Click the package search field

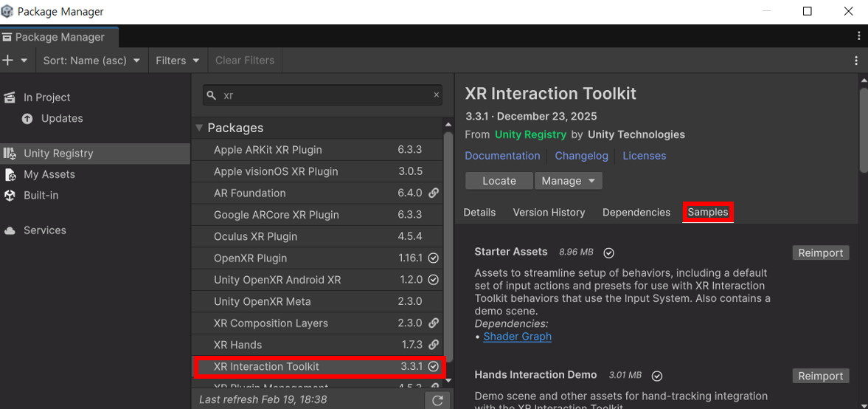pyautogui.click(x=323, y=95)
